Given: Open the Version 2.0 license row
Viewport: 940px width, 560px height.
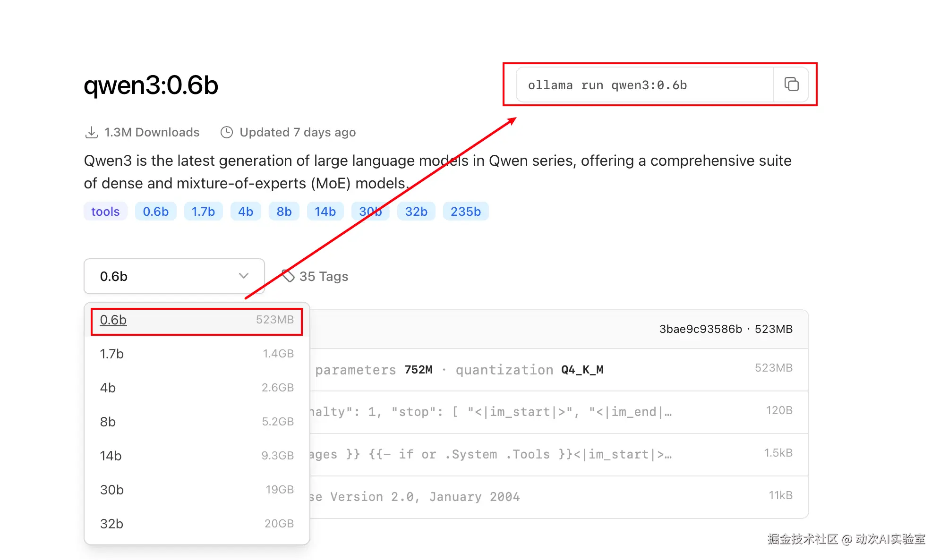Looking at the screenshot, I should pos(557,497).
